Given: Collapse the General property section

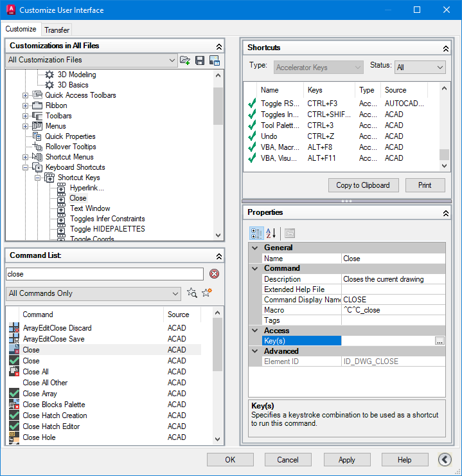Looking at the screenshot, I should 255,248.
